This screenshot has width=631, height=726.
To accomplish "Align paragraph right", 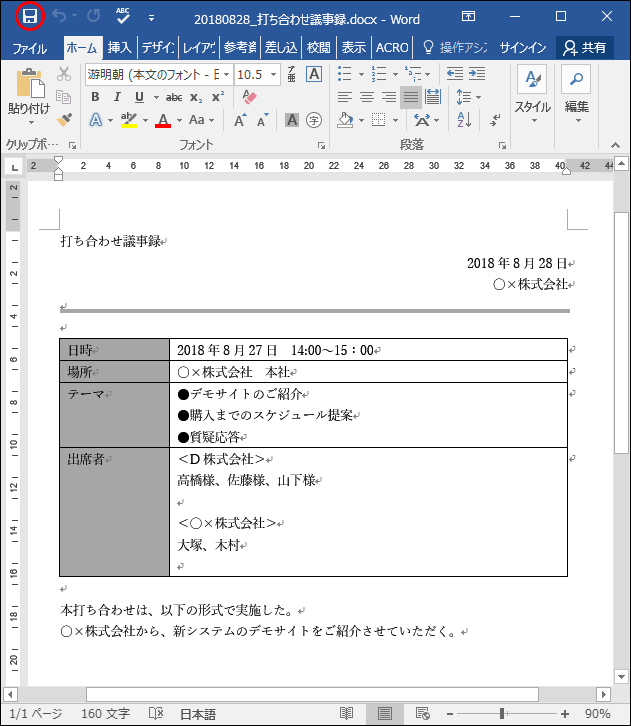I will pyautogui.click(x=389, y=97).
